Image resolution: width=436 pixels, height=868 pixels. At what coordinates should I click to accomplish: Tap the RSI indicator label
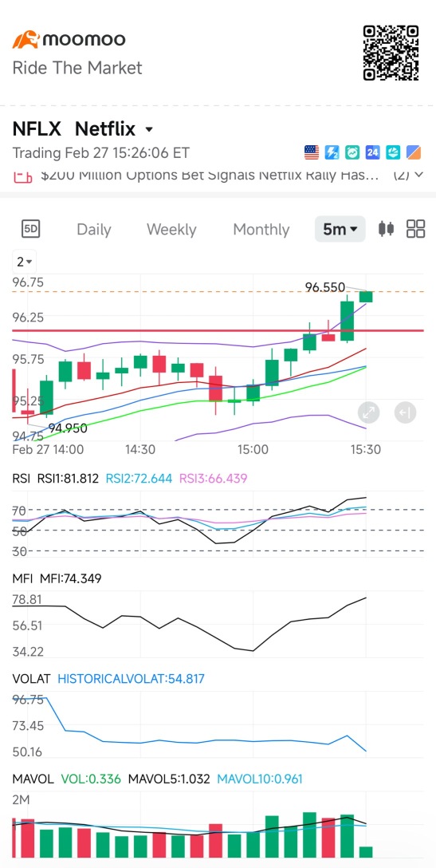click(x=20, y=479)
